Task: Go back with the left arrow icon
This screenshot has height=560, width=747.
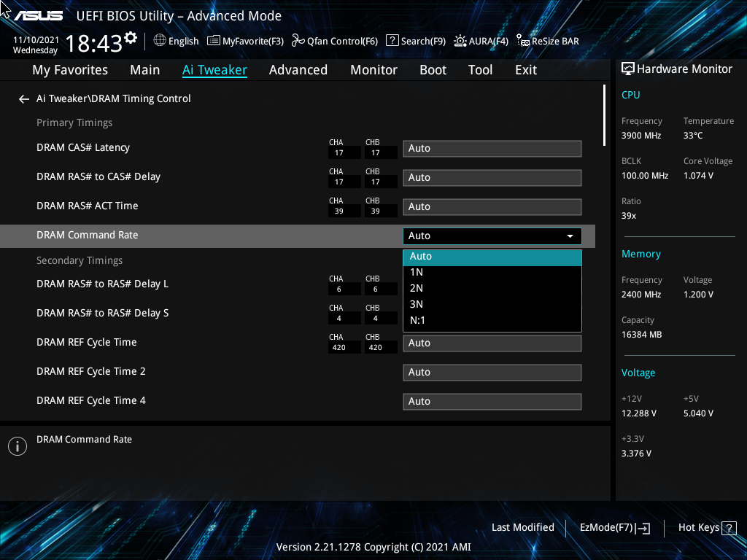Action: 24,99
